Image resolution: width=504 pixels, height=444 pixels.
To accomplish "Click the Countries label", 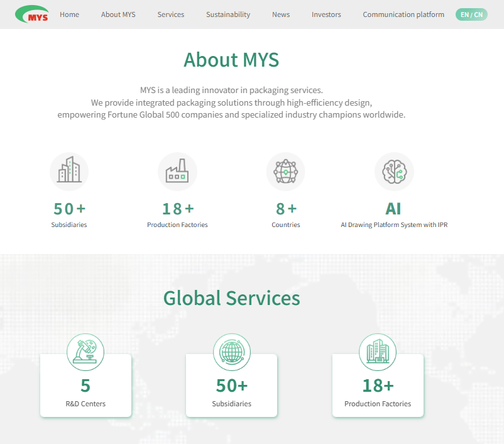I will (x=286, y=225).
